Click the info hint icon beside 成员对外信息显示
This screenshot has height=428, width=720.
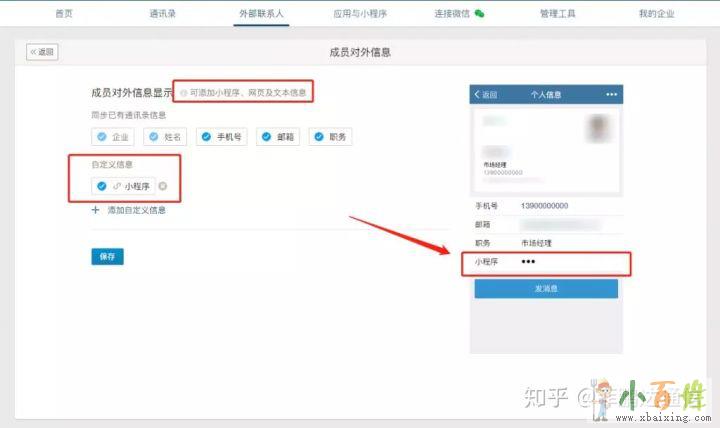coord(183,93)
